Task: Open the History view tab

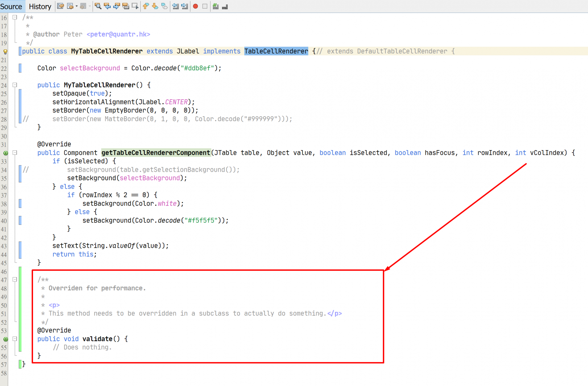Action: click(x=40, y=6)
